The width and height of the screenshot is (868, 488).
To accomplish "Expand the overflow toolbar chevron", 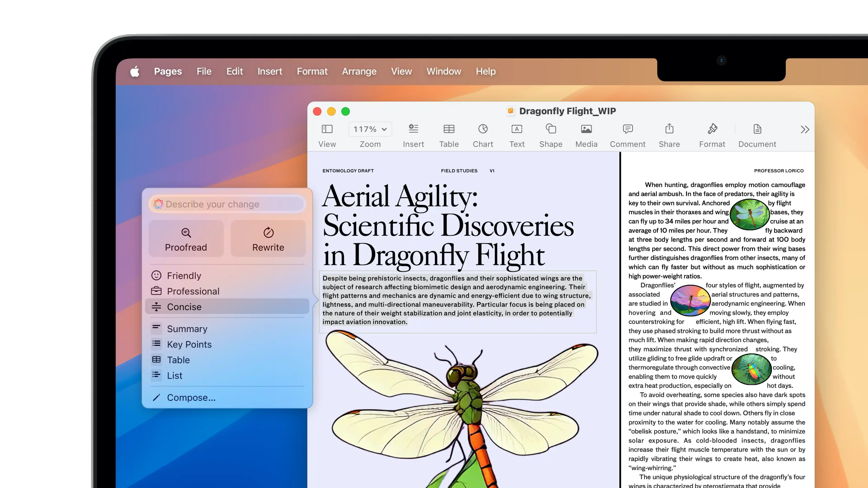I will (x=805, y=129).
